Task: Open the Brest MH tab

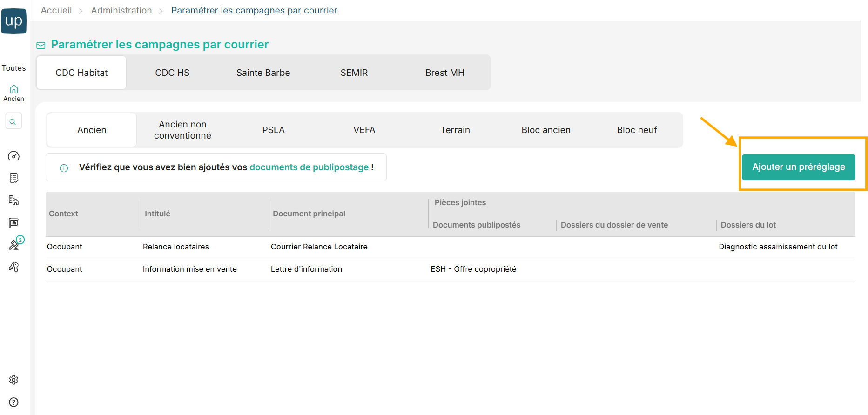Action: click(444, 73)
